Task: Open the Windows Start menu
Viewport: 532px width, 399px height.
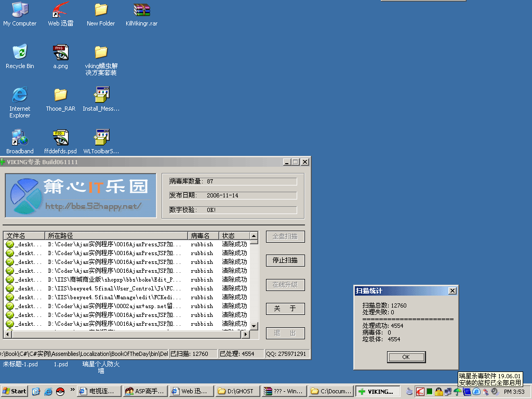Action: (x=15, y=391)
